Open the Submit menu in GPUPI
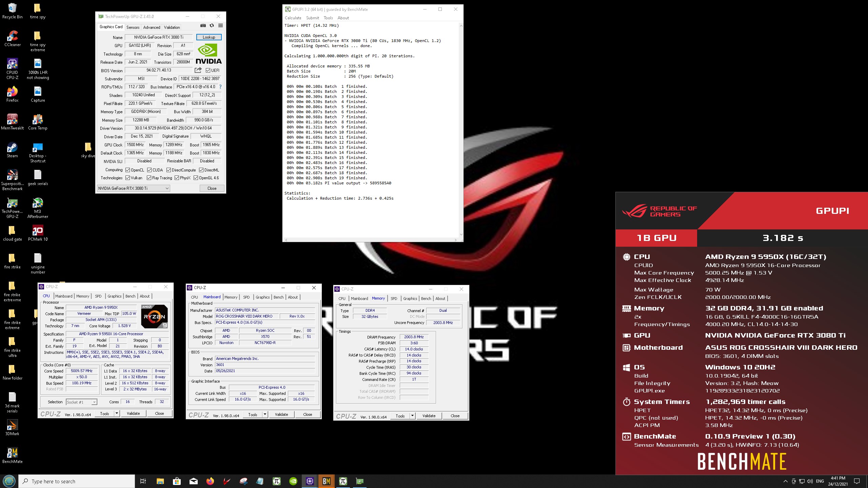Image resolution: width=868 pixels, height=488 pixels. 312,18
